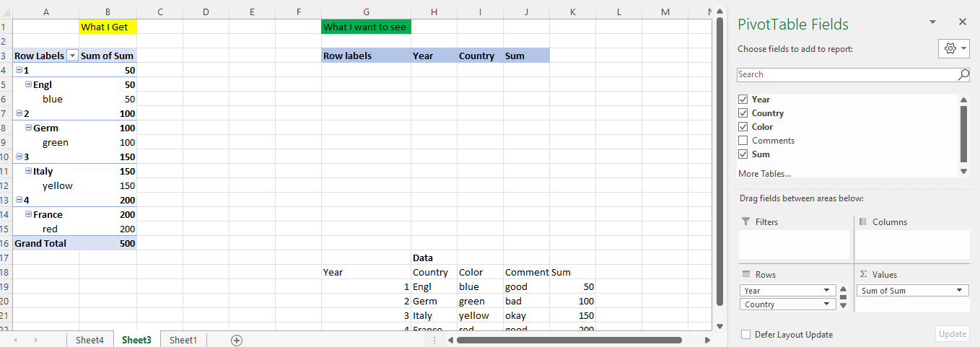Open the Country field dropdown in Rows
The width and height of the screenshot is (980, 347).
pyautogui.click(x=827, y=304)
